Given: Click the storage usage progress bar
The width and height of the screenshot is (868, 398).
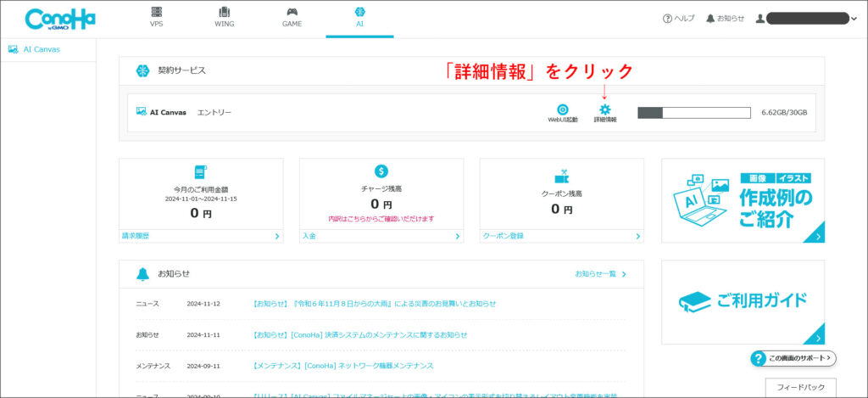Looking at the screenshot, I should coord(694,113).
